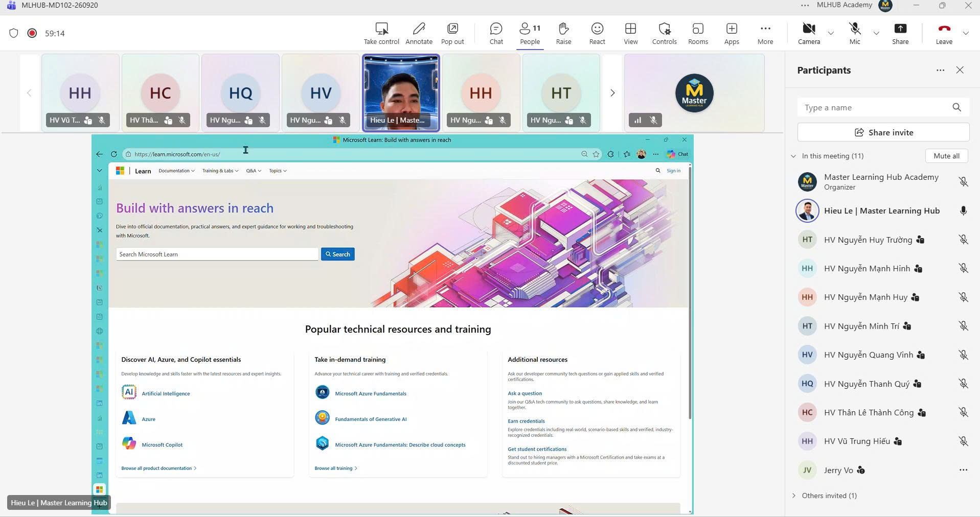Show next participants with right arrow
Screen dimensions: 980x517
point(612,93)
